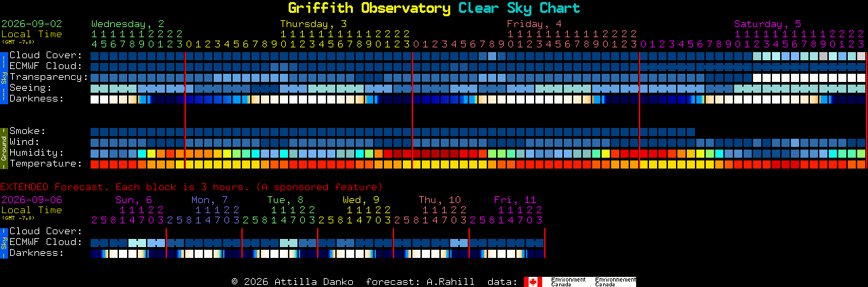This screenshot has width=868, height=287.
Task: Click the Griffith Observatory Clear Sky Chart title
Action: pyautogui.click(x=434, y=8)
